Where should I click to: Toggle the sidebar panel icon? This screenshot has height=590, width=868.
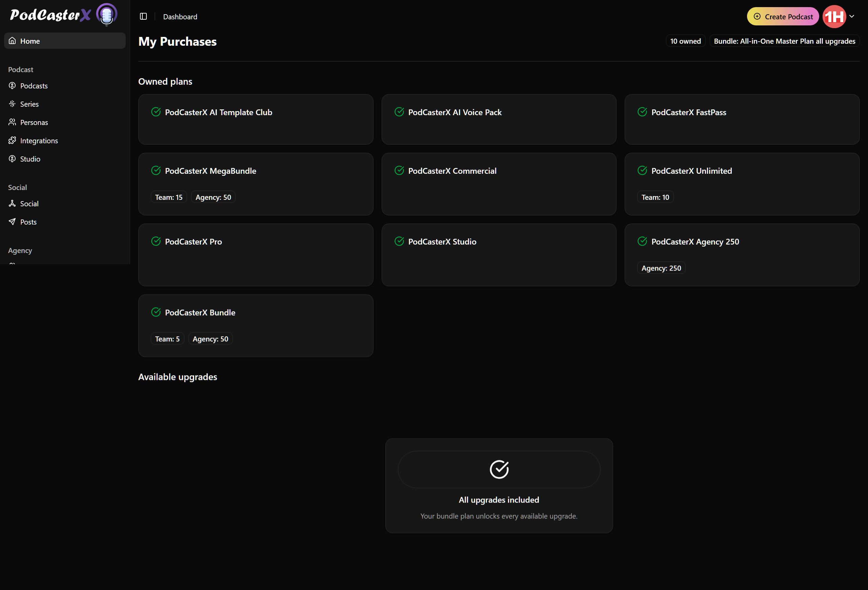pyautogui.click(x=143, y=16)
